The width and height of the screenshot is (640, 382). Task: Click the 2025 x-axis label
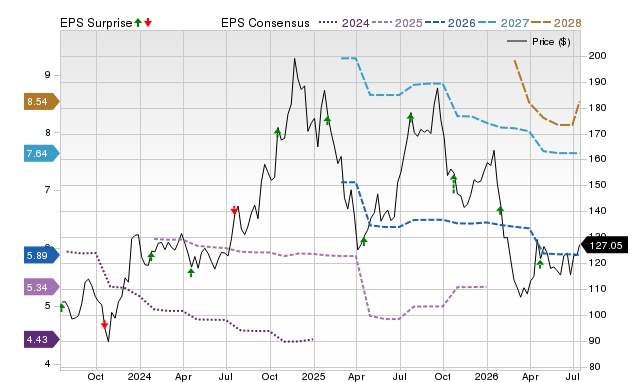pos(313,376)
